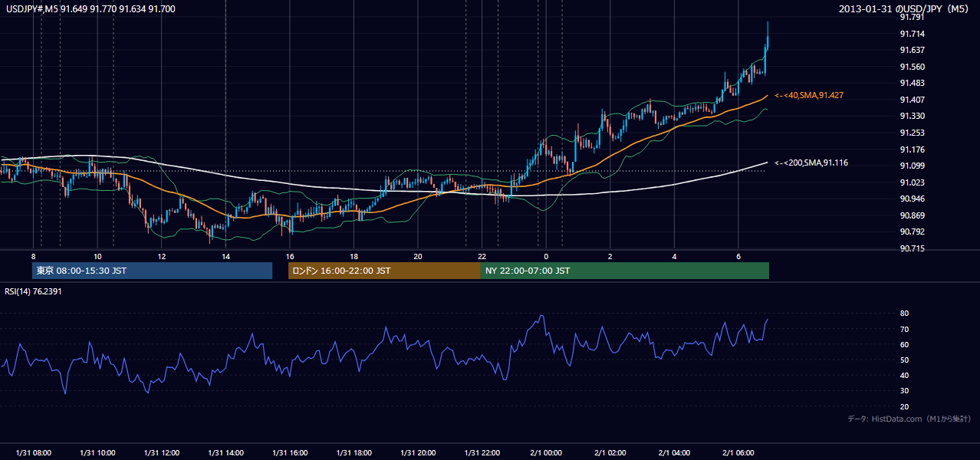Click price axis label 91.407
980x460 pixels.
coord(911,100)
